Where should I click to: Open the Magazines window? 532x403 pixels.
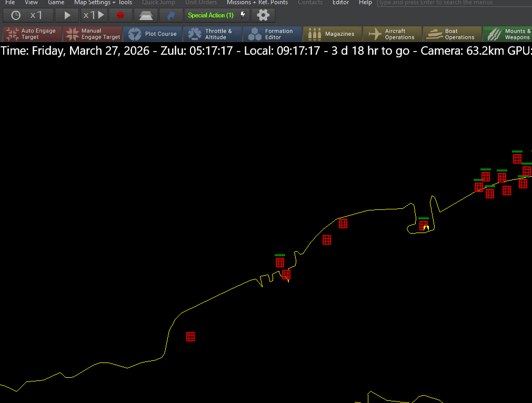[x=332, y=34]
